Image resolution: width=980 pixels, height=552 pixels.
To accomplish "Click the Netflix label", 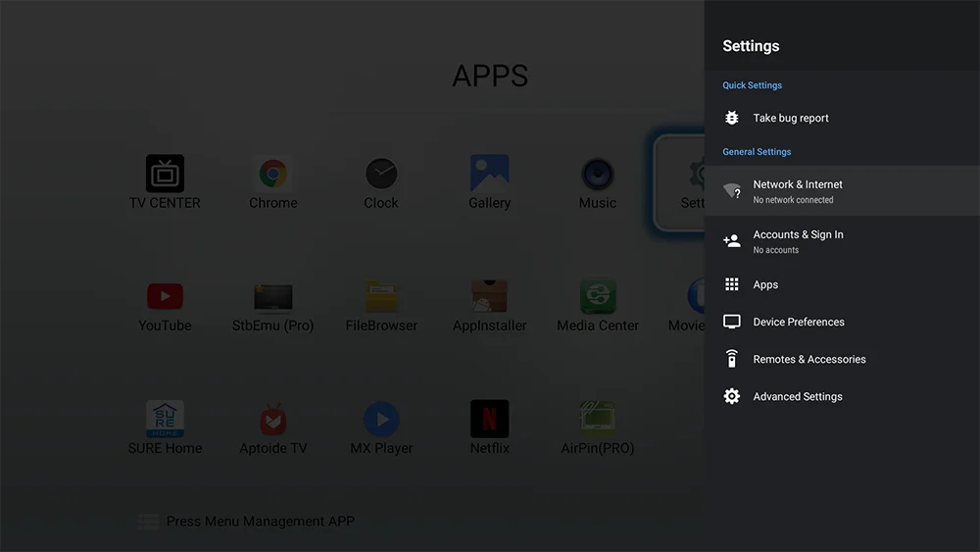I will tap(489, 448).
